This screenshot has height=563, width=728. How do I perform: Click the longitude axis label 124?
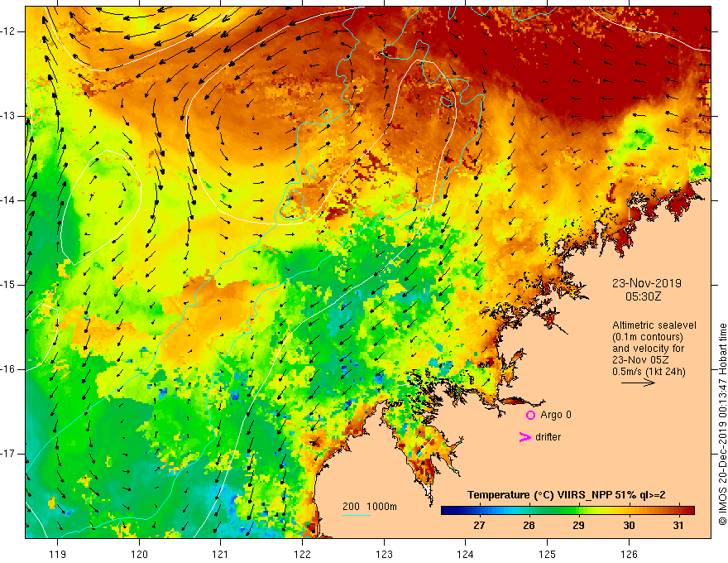pyautogui.click(x=466, y=554)
